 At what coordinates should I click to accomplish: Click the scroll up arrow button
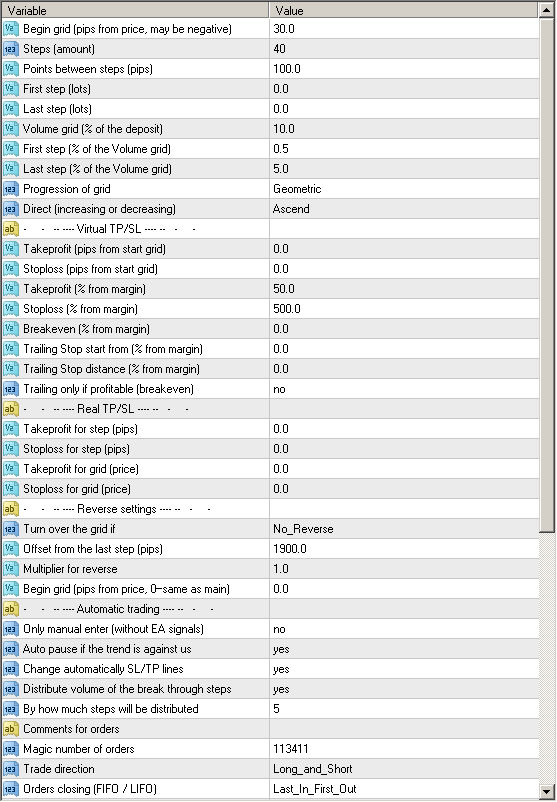547,10
